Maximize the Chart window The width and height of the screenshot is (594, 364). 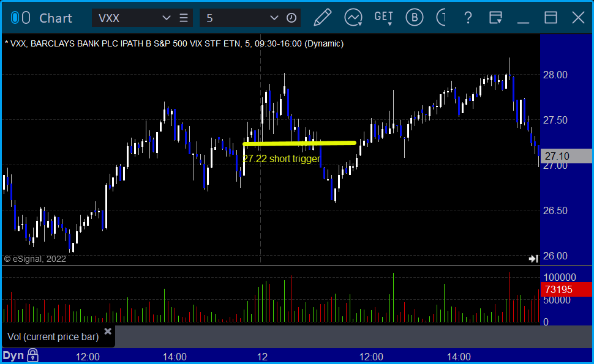coord(551,18)
